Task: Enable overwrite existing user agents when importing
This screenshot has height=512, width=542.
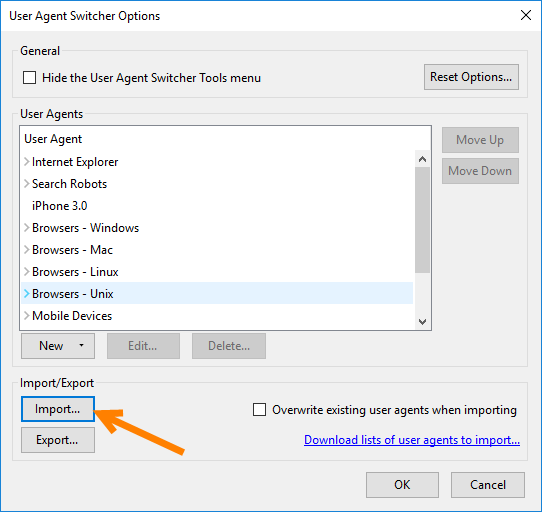Action: [259, 410]
